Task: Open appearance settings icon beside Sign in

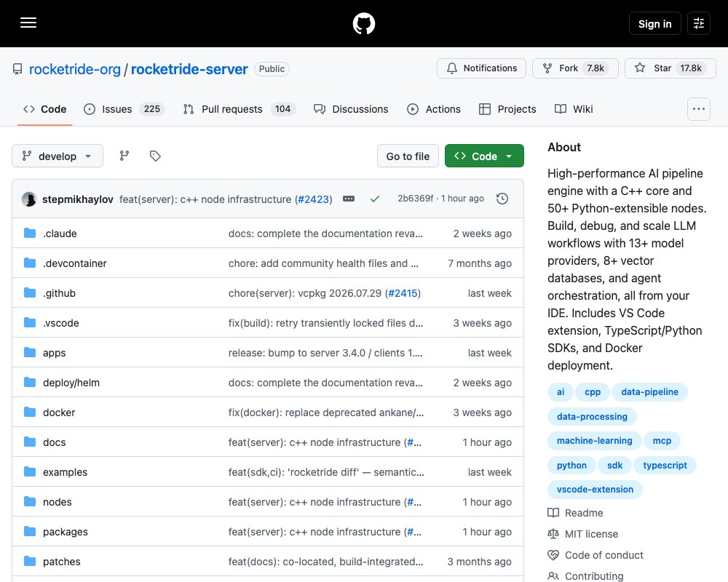Action: (x=699, y=23)
